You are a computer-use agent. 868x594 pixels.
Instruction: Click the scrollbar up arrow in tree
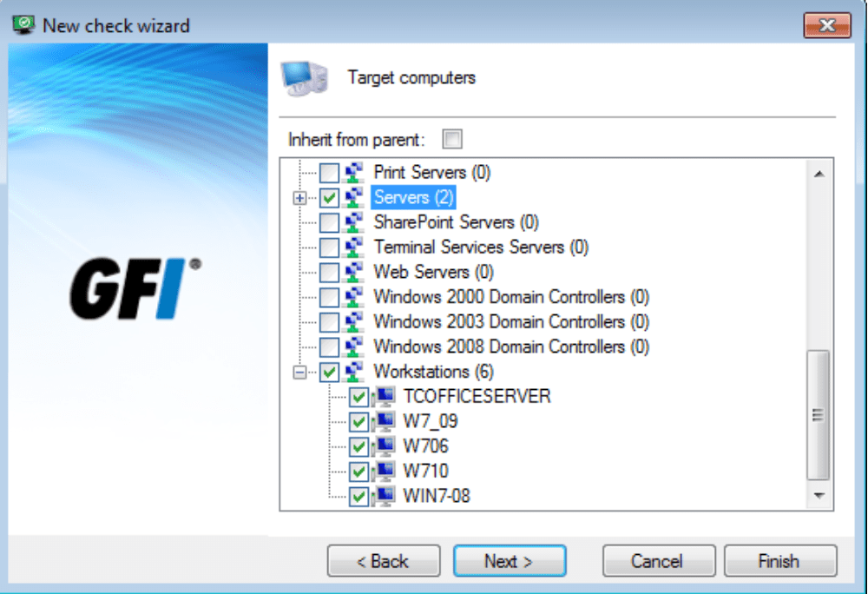(x=819, y=174)
